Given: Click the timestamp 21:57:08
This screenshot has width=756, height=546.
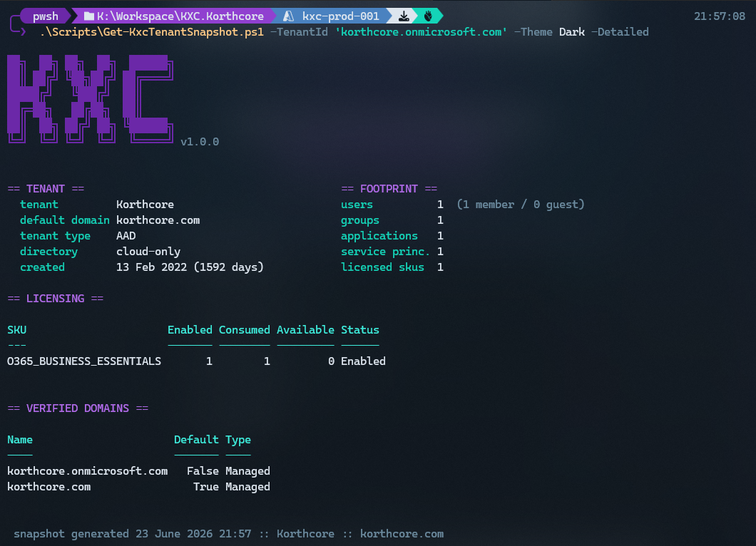Looking at the screenshot, I should coord(720,16).
